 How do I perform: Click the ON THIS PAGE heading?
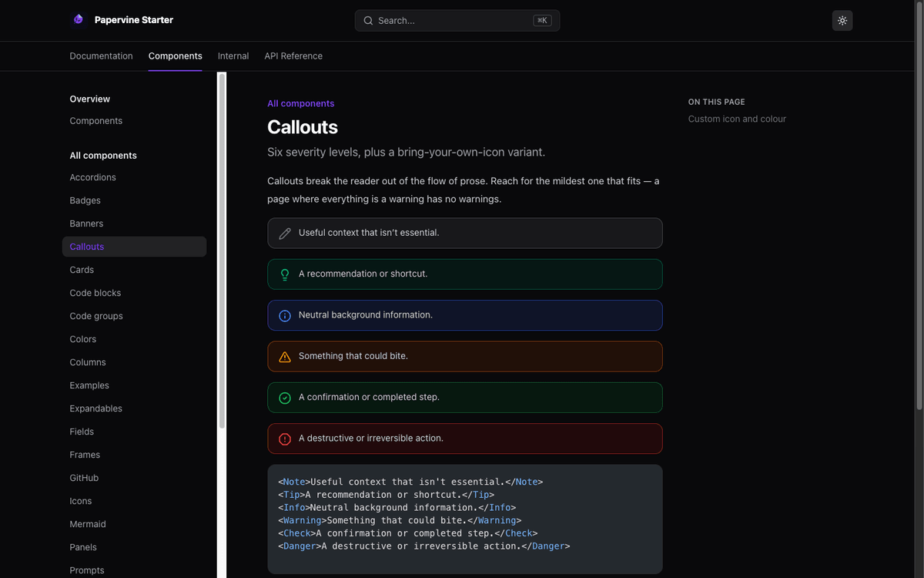(x=717, y=102)
